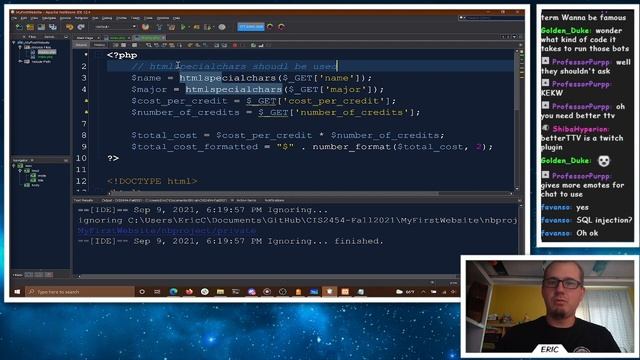Click the Windows Start button
This screenshot has width=640, height=360.
(x=17, y=292)
